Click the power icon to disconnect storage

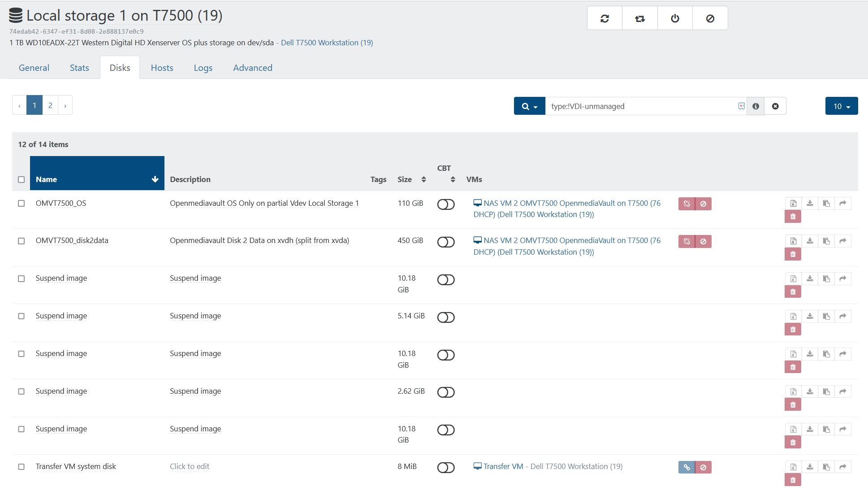click(675, 18)
